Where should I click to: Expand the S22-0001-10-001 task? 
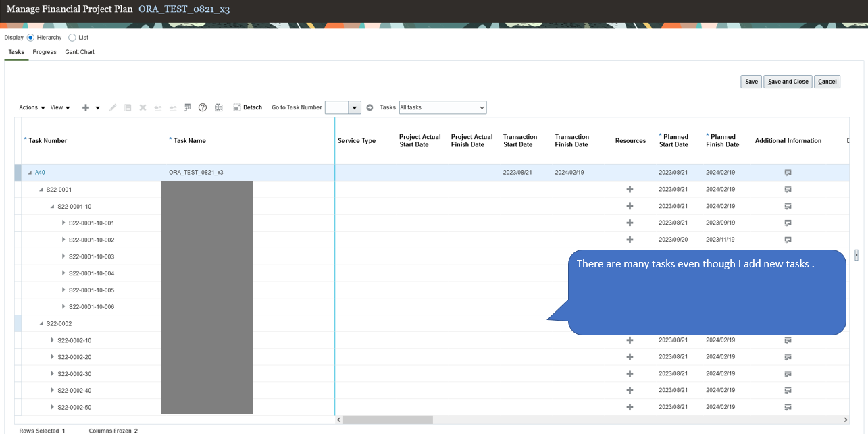point(63,223)
